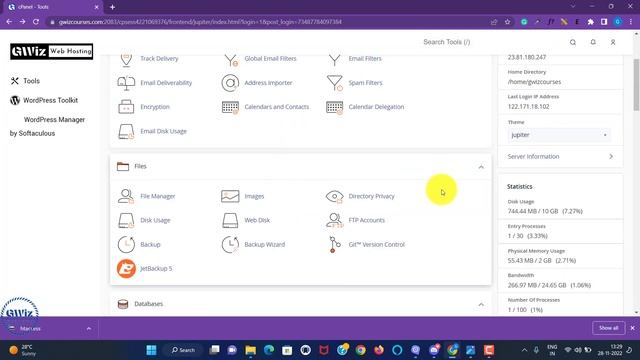Click the Databases section header title
The width and height of the screenshot is (640, 360).
(149, 304)
